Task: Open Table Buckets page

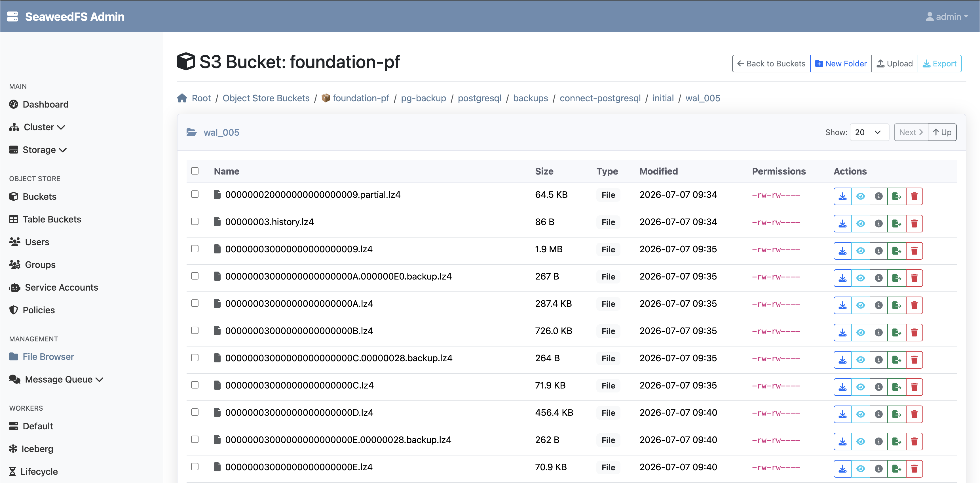Action: pos(45,219)
